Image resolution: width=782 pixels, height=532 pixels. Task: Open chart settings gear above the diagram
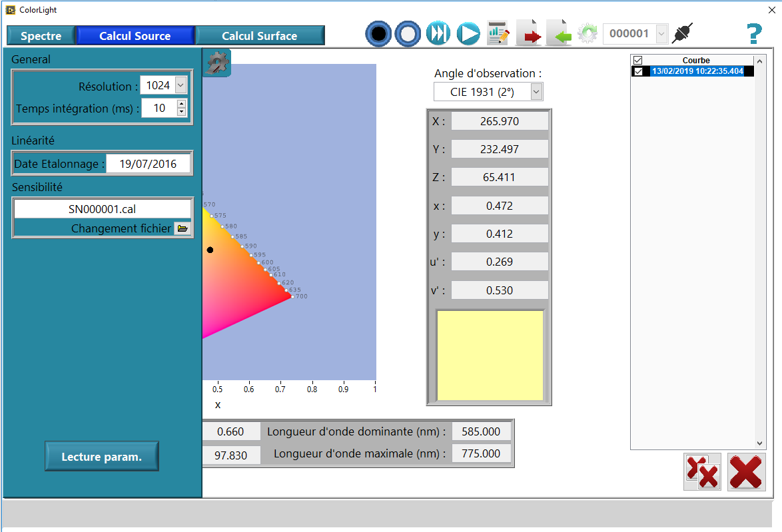217,63
